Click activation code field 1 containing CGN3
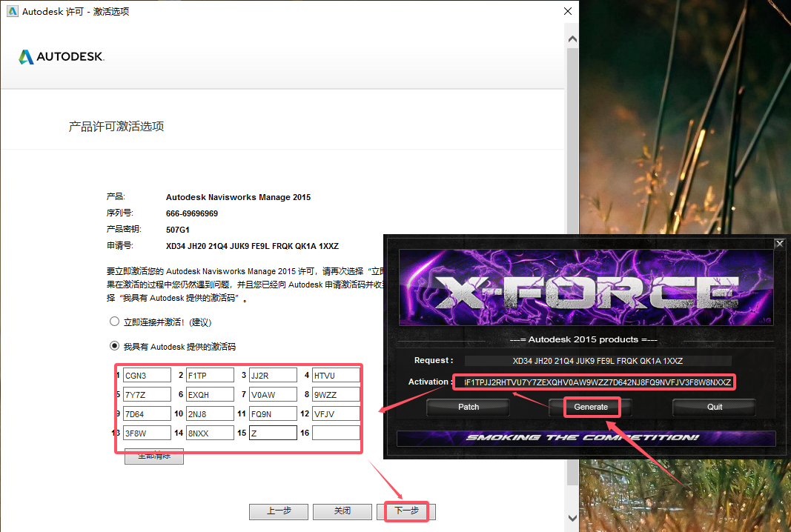The height and width of the screenshot is (532, 791). (147, 376)
